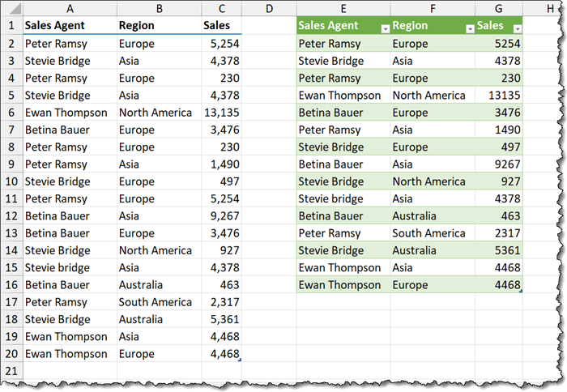This screenshot has height=392, width=567.
Task: Click the Ewan Thompson cell in A6
Action: [x=69, y=113]
